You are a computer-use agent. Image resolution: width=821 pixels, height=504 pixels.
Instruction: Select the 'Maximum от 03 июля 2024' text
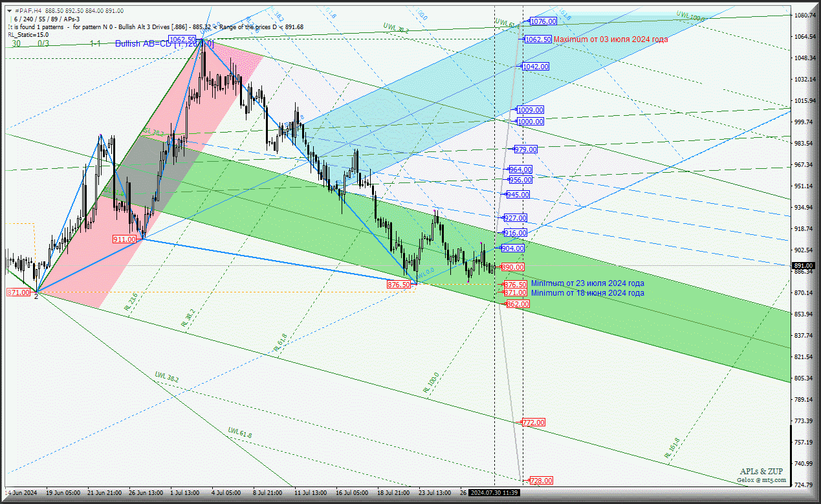coord(611,39)
